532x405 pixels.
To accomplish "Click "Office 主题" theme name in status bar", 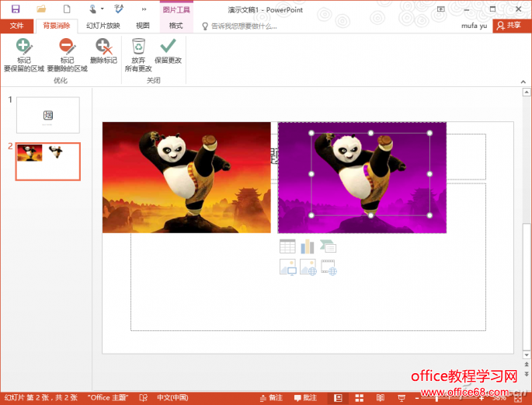I will pyautogui.click(x=108, y=397).
